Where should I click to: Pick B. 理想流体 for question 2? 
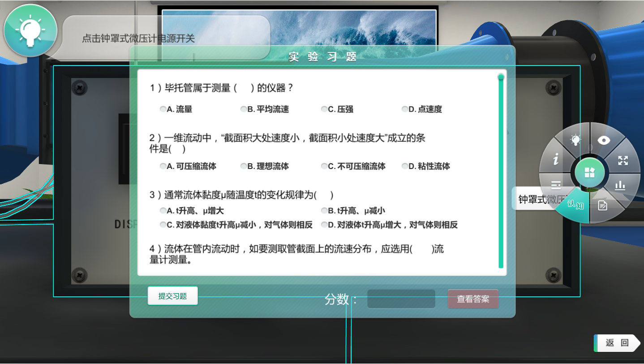pyautogui.click(x=244, y=166)
